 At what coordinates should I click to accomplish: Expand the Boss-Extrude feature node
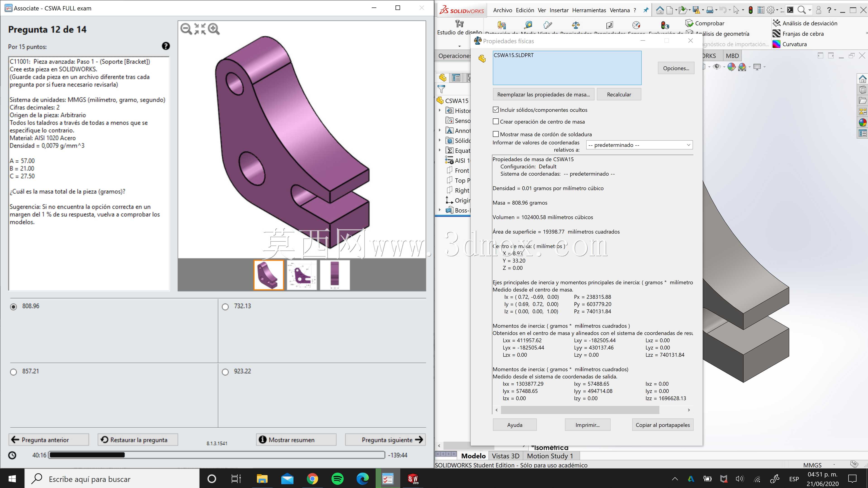click(x=440, y=210)
